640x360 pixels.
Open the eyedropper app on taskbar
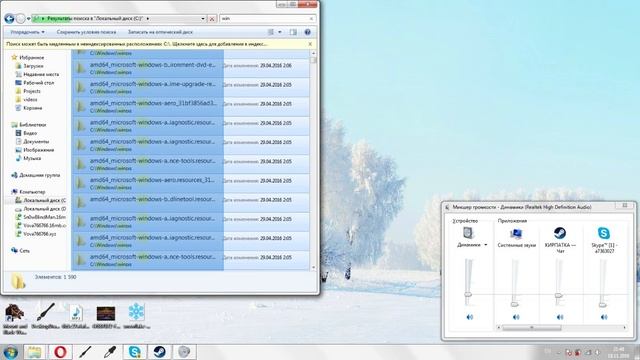pyautogui.click(x=109, y=352)
